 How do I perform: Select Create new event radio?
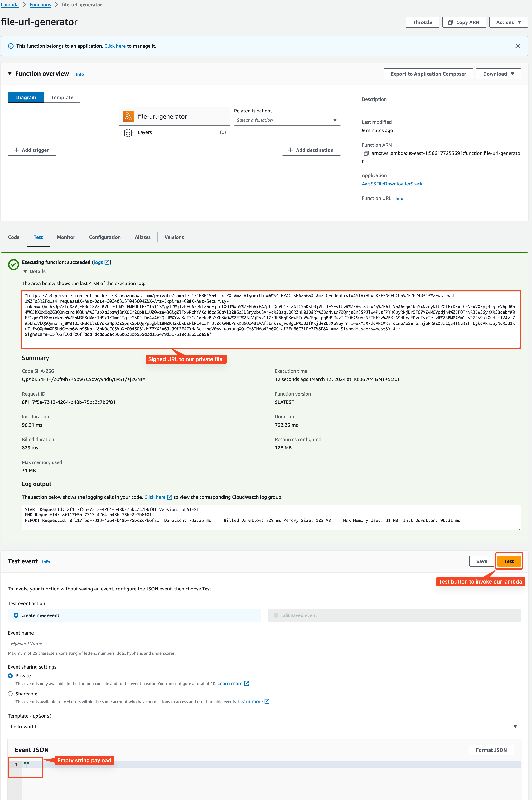[16, 615]
